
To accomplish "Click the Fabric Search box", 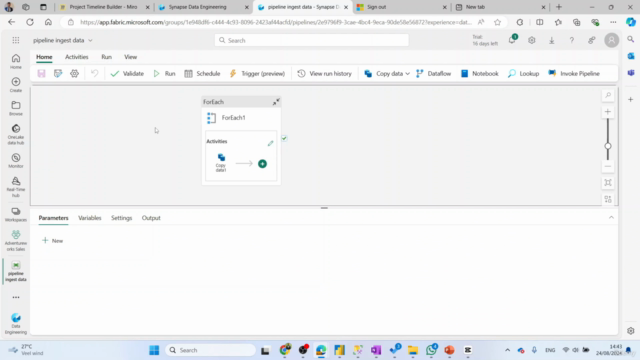I will (x=311, y=40).
